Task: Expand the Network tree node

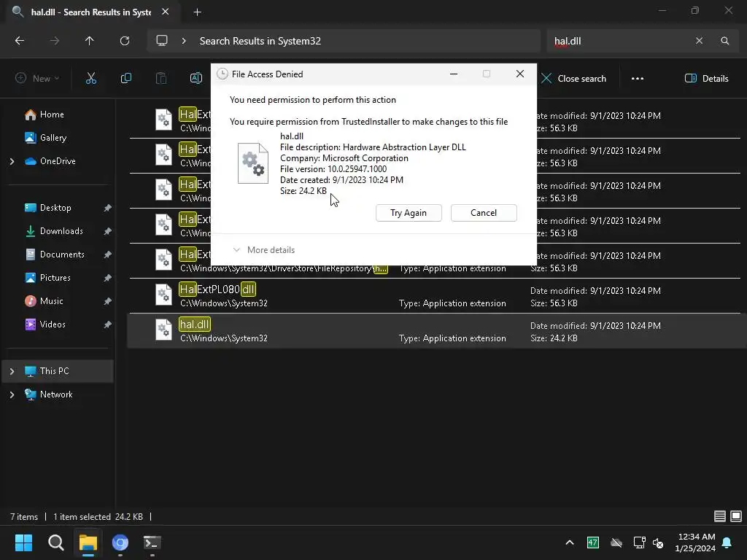Action: (x=12, y=394)
